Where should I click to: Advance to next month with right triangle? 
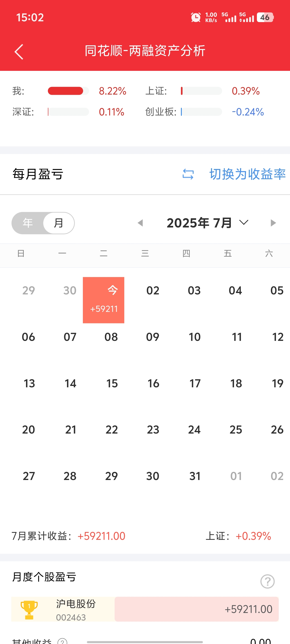pos(273,223)
